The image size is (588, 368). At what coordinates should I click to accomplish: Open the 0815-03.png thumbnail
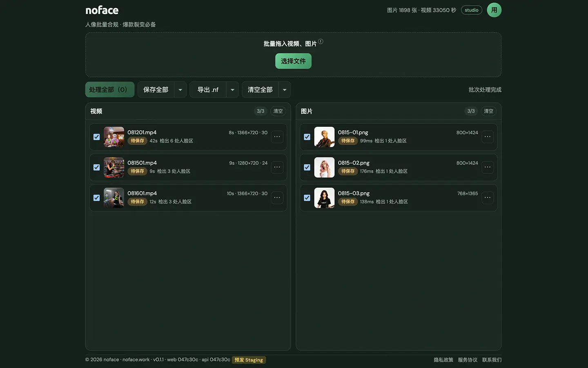click(324, 198)
